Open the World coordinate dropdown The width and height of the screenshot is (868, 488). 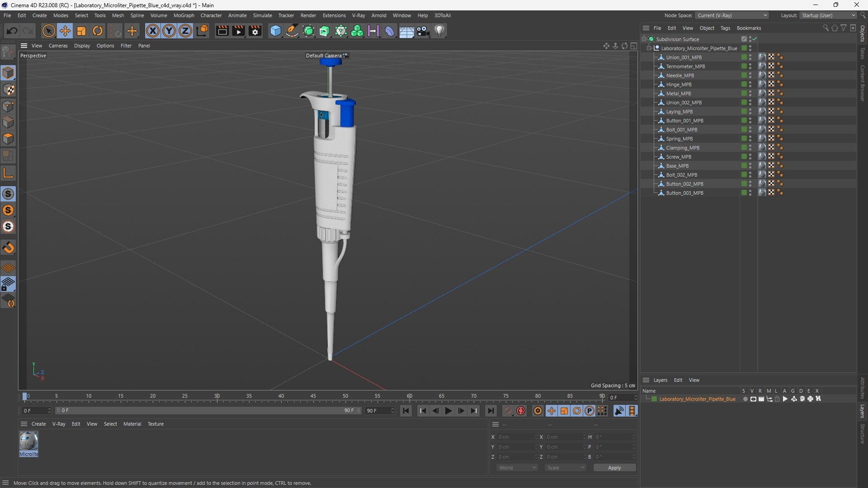[x=517, y=468]
